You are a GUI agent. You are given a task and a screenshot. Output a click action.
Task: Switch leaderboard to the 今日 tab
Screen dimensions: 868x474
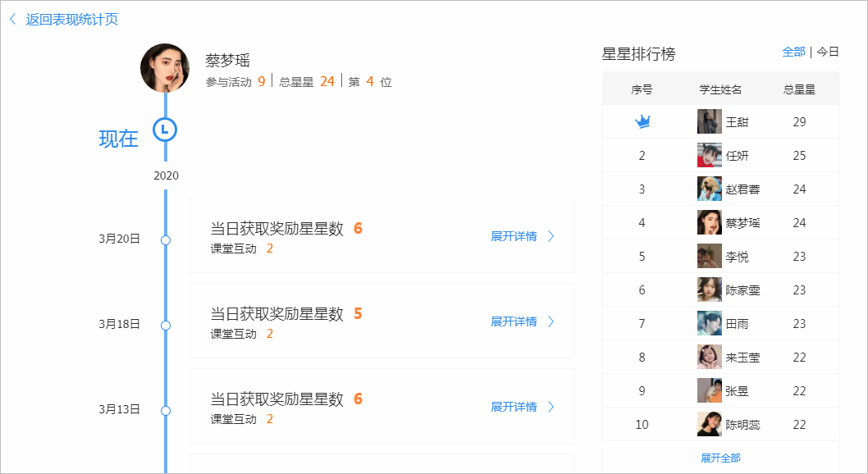(x=828, y=52)
